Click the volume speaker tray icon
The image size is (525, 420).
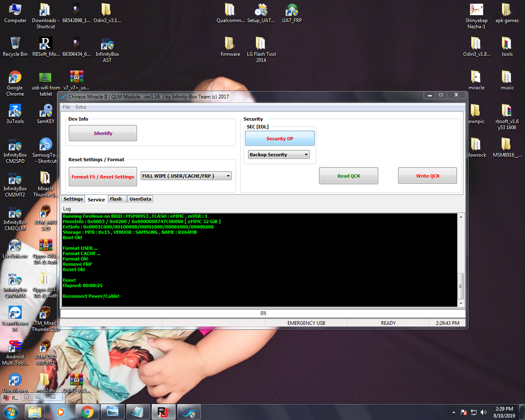[484, 412]
